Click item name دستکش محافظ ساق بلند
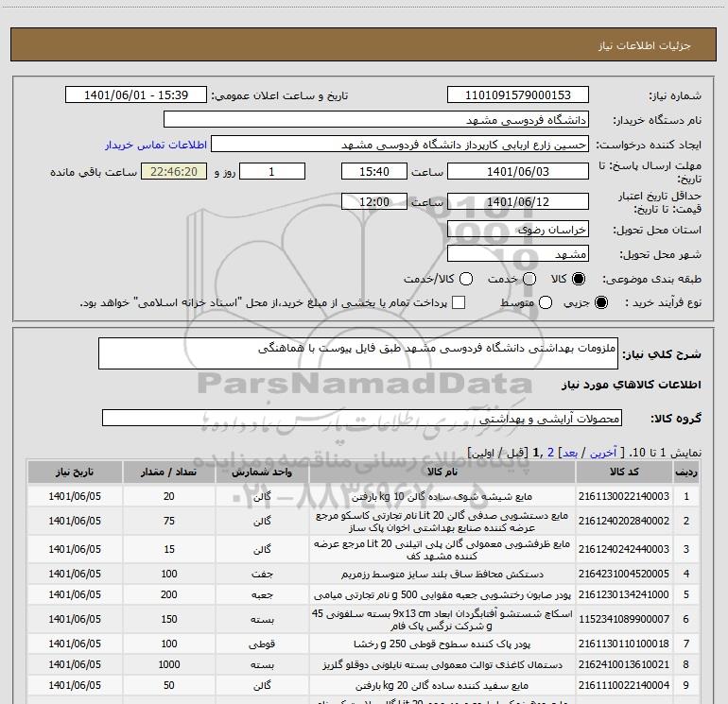This screenshot has height=704, width=728. coord(442,574)
